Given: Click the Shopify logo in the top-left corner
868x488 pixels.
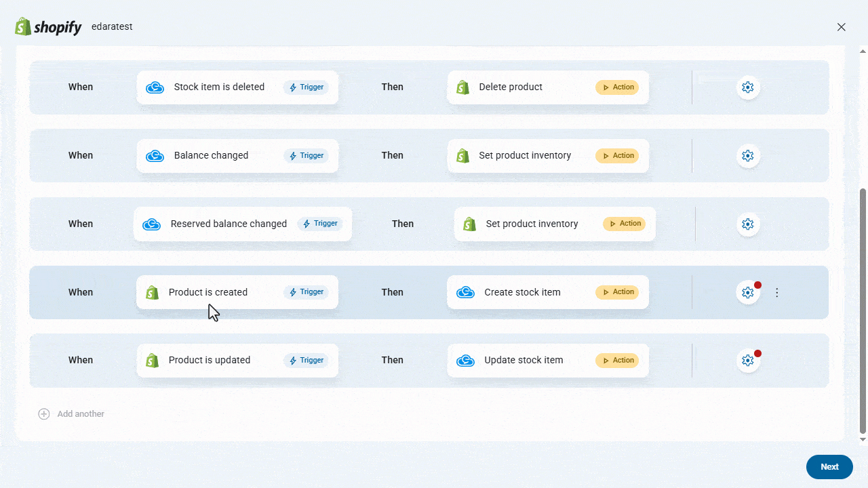Looking at the screenshot, I should point(22,26).
